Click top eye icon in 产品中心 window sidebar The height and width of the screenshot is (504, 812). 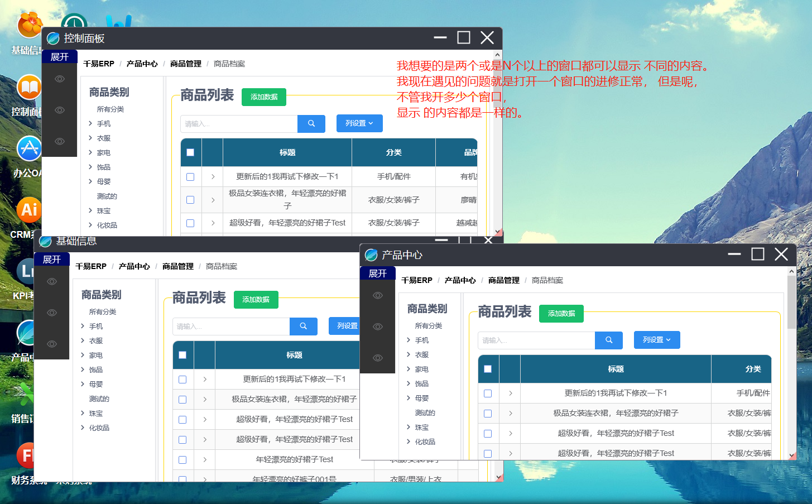point(378,296)
